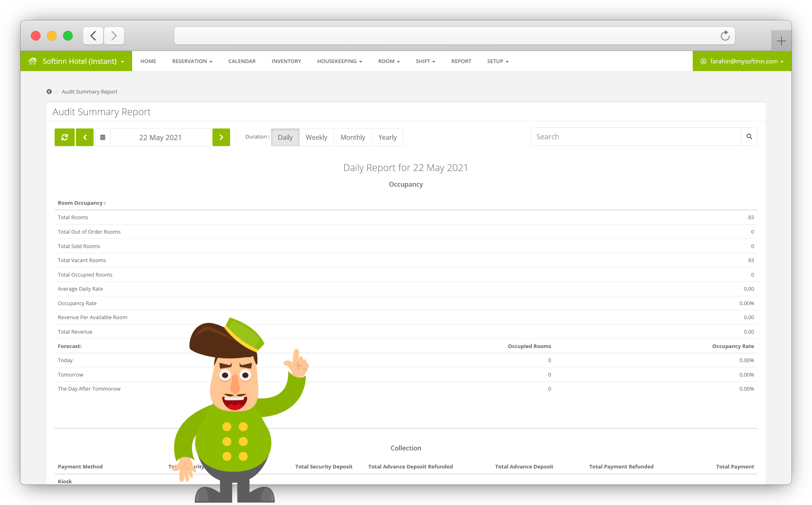Click the Kiosk payment method row
Screen dimensions: 812x505
click(x=65, y=481)
